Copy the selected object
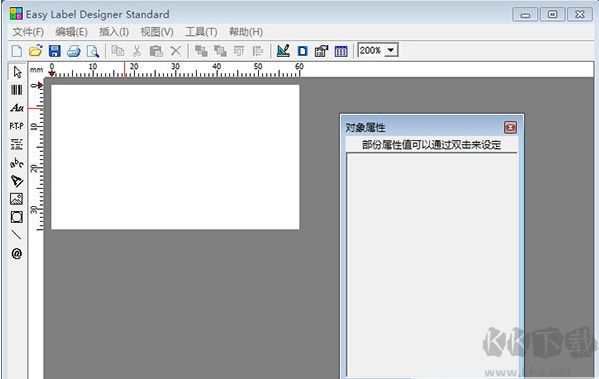This screenshot has width=599, height=379. tap(118, 51)
